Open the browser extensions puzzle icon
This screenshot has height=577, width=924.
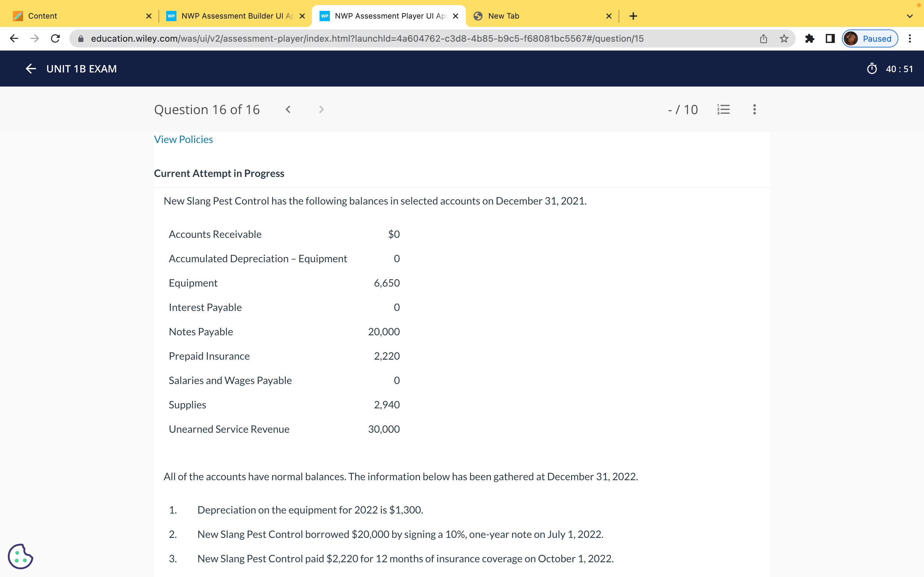[x=810, y=38]
